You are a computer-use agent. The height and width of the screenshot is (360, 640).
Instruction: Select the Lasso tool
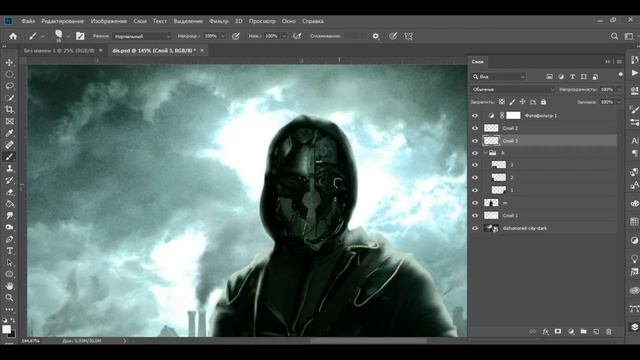click(9, 86)
